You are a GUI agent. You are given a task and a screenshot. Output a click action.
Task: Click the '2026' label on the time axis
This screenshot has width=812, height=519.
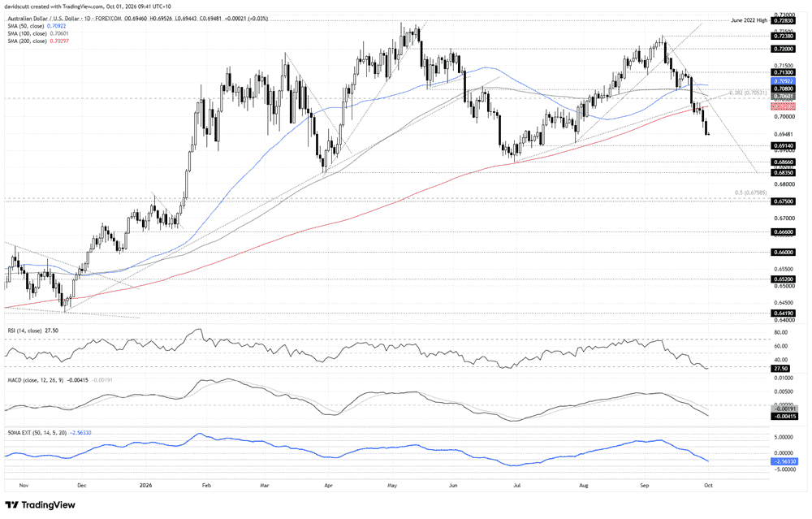click(146, 486)
